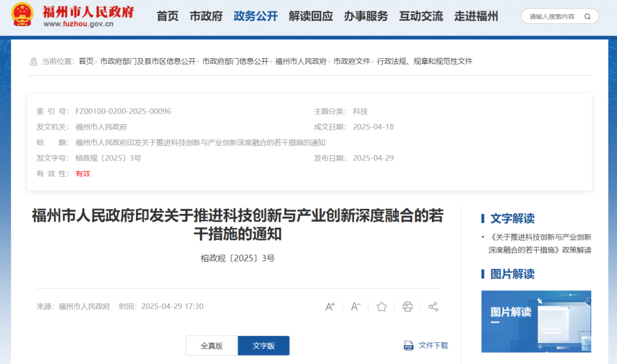Screen dimensions: 617x364
Task: Click the search magnifier icon
Action: pyautogui.click(x=587, y=17)
